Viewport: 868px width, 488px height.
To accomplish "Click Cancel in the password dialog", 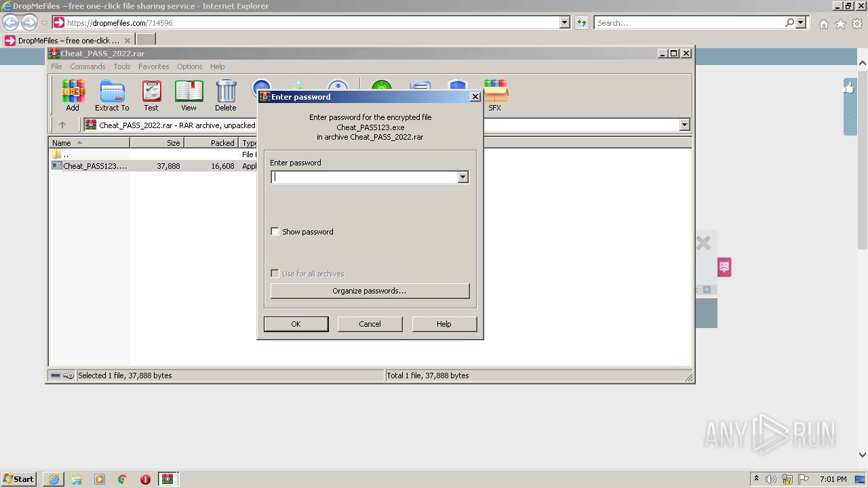I will pos(370,324).
